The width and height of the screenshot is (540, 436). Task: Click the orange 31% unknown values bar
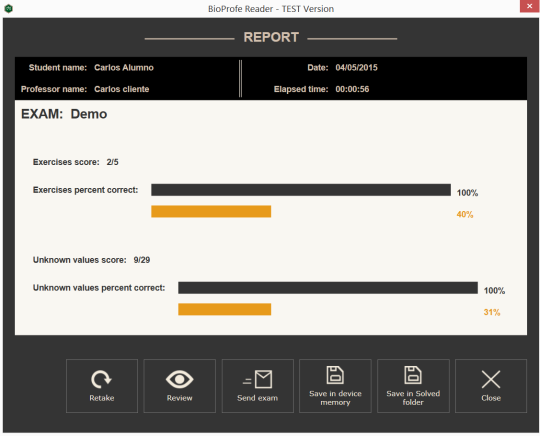click(225, 309)
